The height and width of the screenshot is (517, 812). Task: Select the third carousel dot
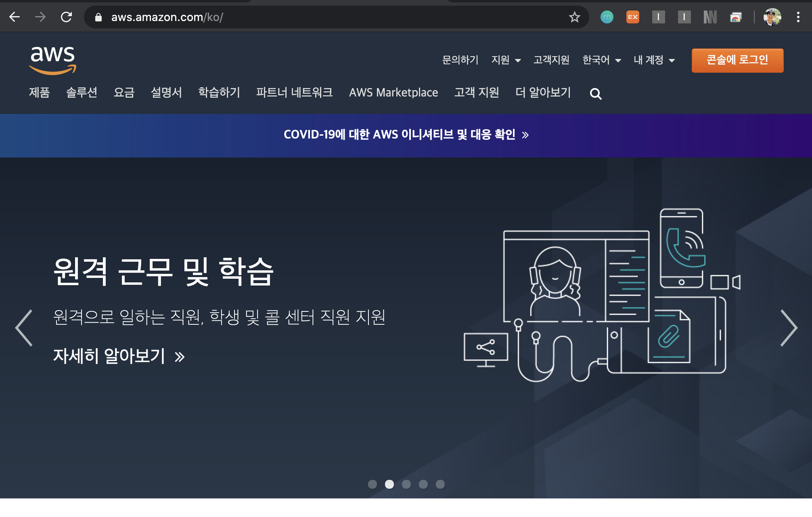[x=406, y=484]
